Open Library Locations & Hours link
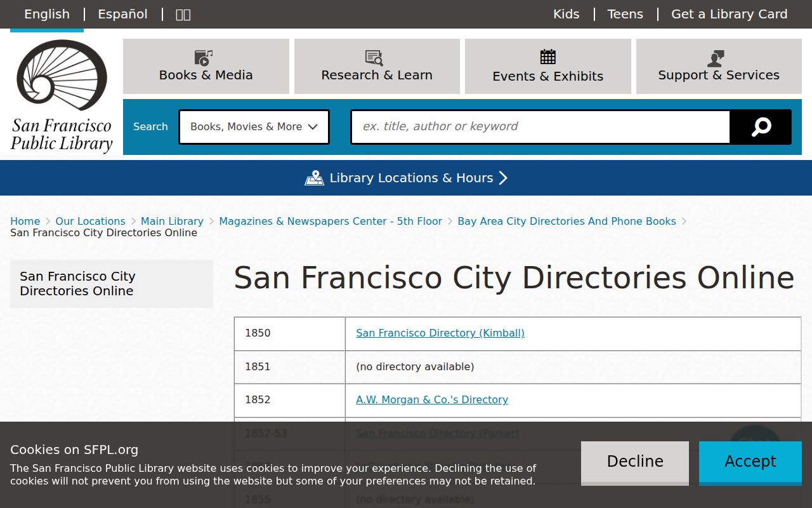The height and width of the screenshot is (508, 812). point(406,178)
